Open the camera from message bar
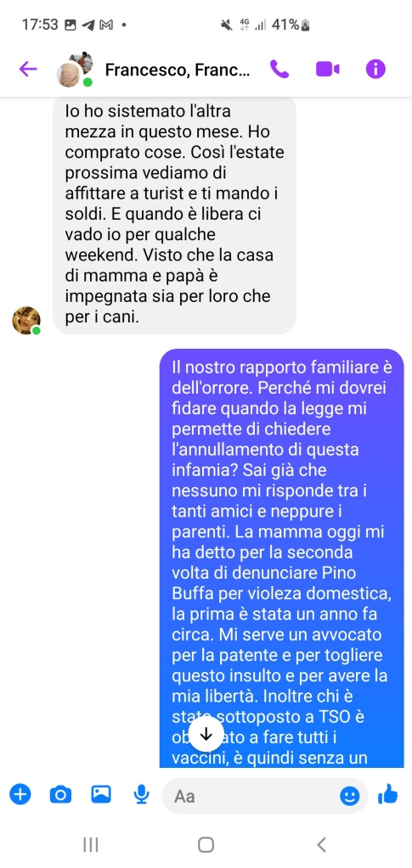The image size is (412, 868). 60,796
